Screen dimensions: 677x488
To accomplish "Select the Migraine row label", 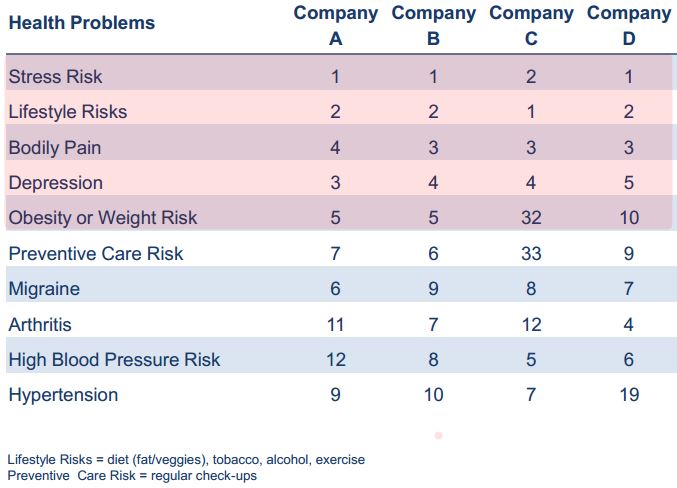I will [44, 289].
